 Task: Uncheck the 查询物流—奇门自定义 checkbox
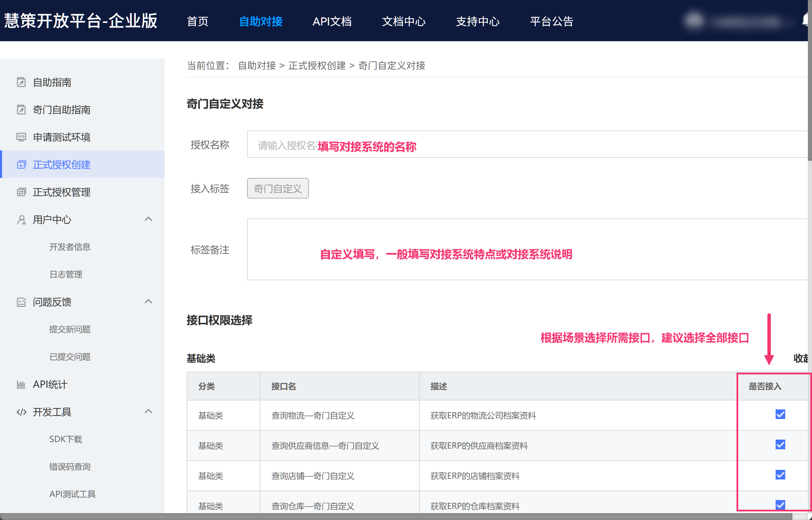point(780,415)
